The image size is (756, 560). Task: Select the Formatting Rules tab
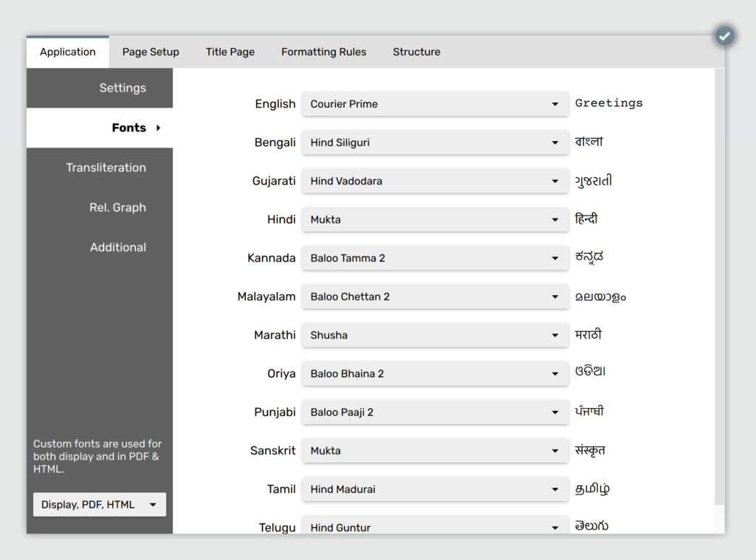[x=323, y=52]
